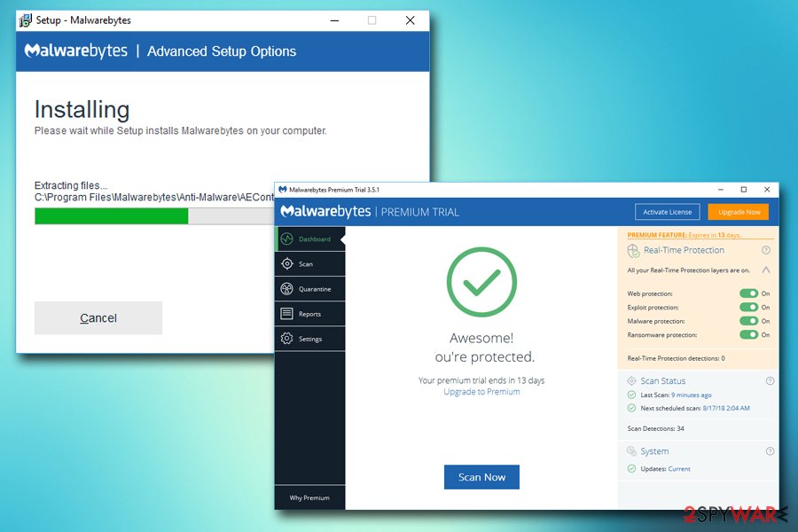Click help icon next to System
This screenshot has height=532, width=798.
770,451
